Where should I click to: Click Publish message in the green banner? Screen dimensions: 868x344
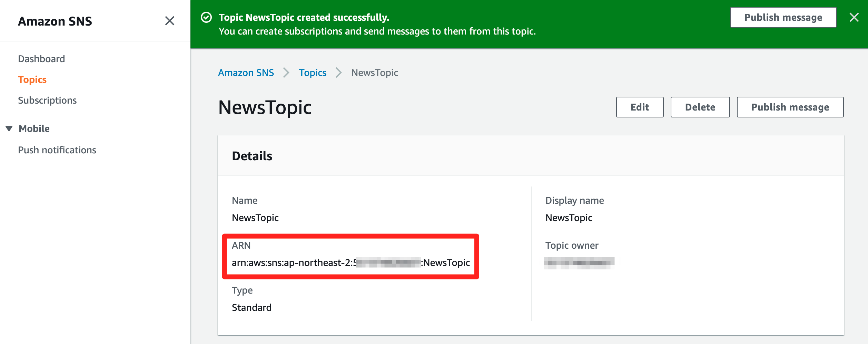(x=783, y=17)
